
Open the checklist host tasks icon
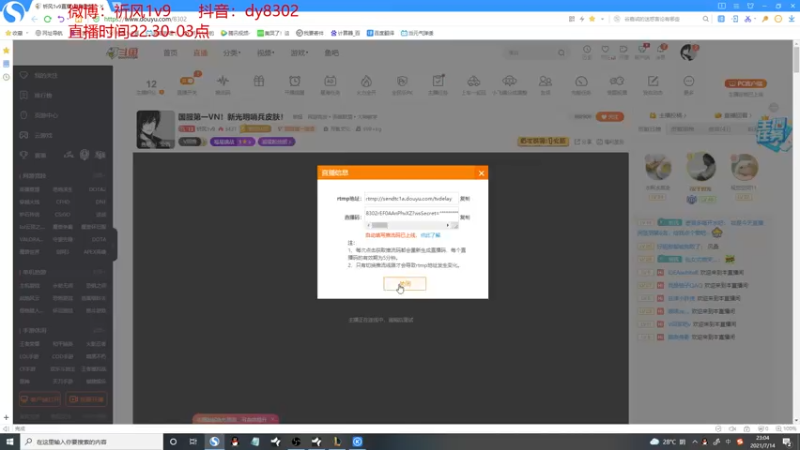click(438, 81)
